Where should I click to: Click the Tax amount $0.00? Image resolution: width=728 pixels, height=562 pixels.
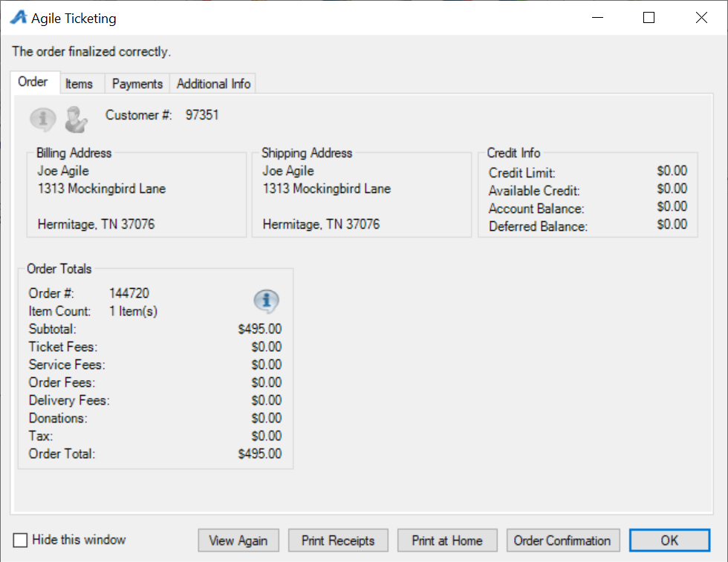tap(267, 437)
